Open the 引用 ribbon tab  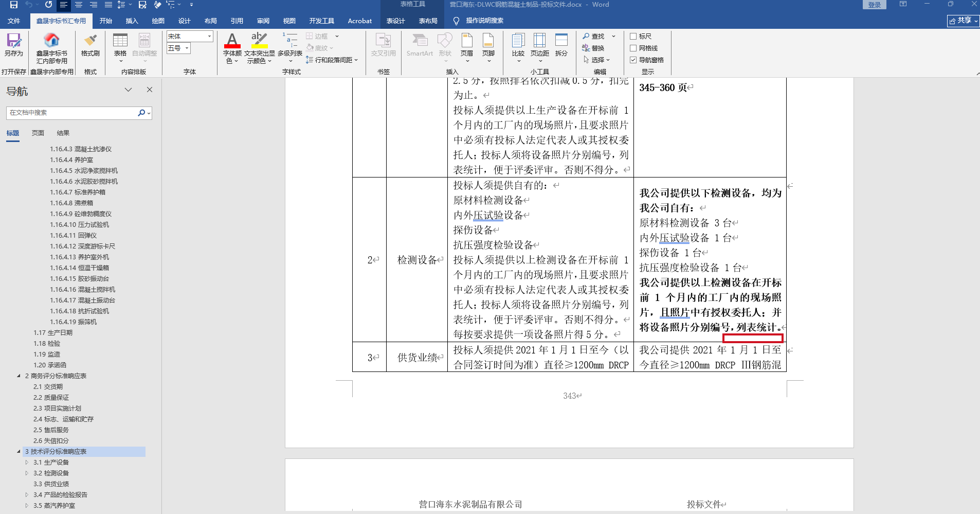237,21
